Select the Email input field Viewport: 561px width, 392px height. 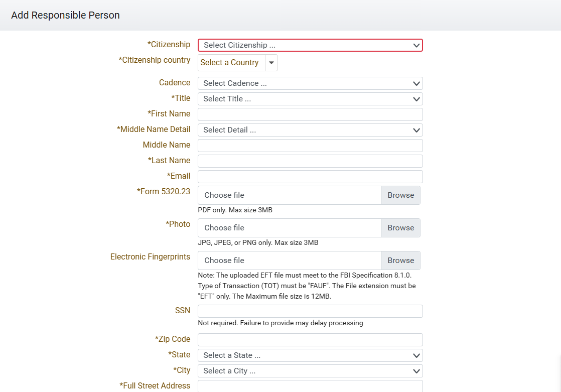click(x=310, y=177)
